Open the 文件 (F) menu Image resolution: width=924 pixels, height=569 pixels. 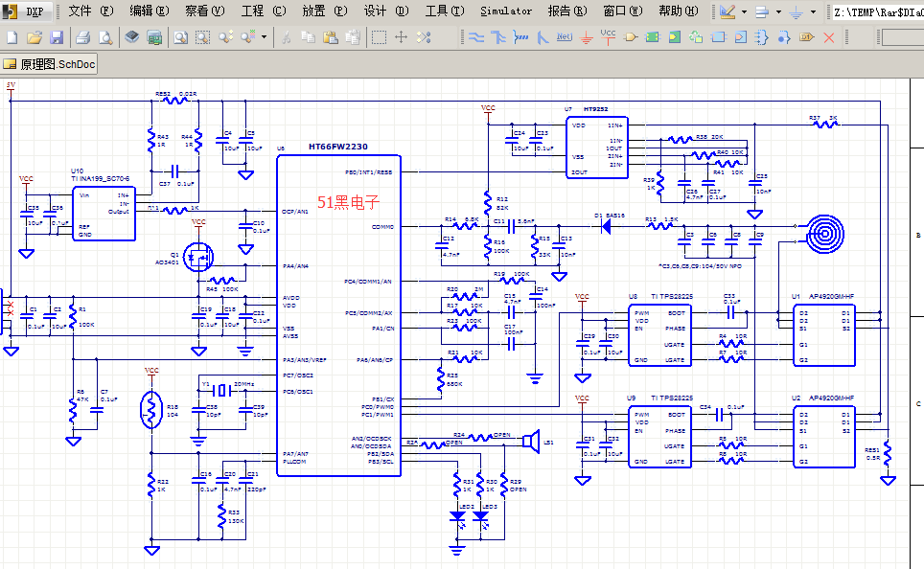91,11
